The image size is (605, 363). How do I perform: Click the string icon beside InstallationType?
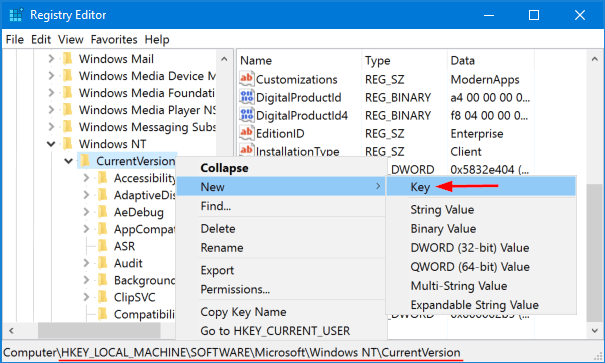pyautogui.click(x=247, y=150)
